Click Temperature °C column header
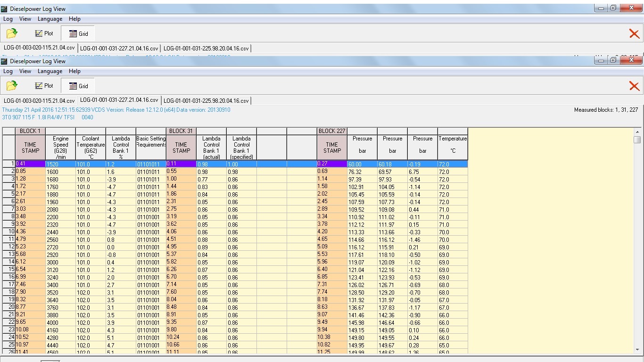Viewport: 644px width, 362px height. [453, 147]
